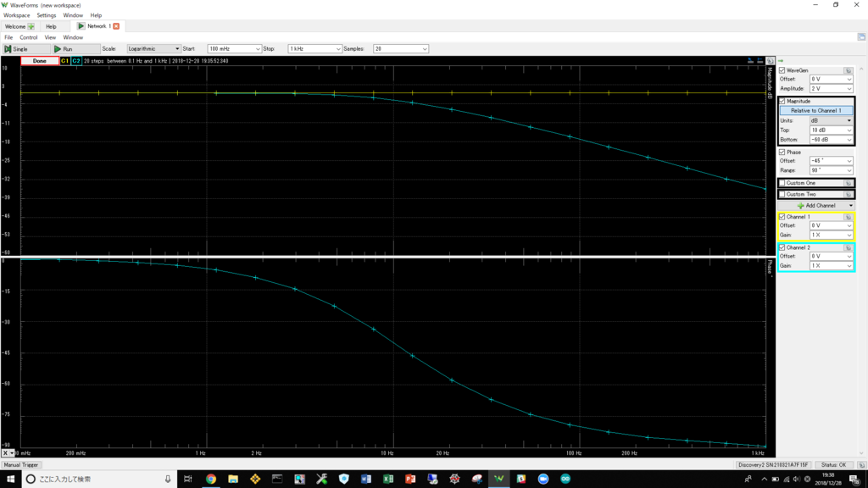The image size is (868, 488).
Task: Uncheck the Channel 1 checkbox
Action: pos(782,217)
